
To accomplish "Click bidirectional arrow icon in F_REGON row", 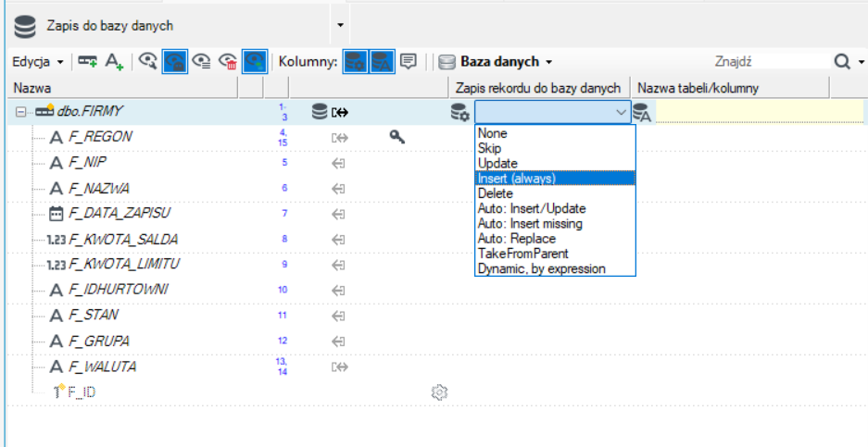I will pos(339,138).
